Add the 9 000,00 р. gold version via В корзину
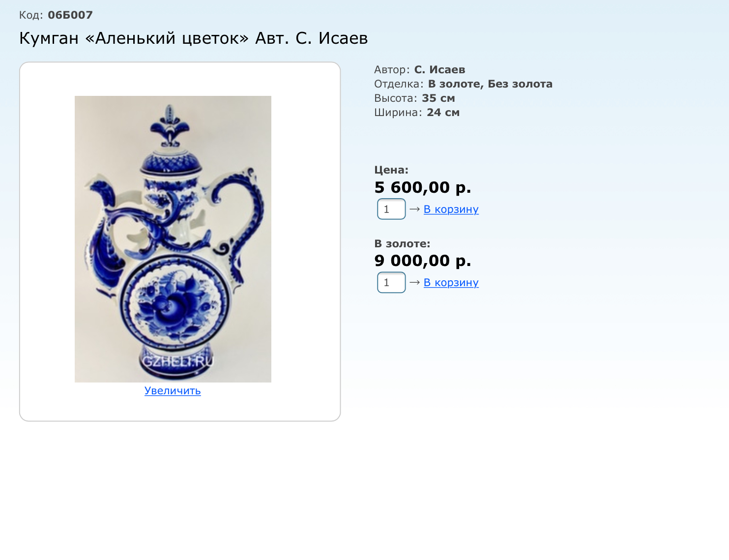This screenshot has width=729, height=560. pyautogui.click(x=451, y=282)
